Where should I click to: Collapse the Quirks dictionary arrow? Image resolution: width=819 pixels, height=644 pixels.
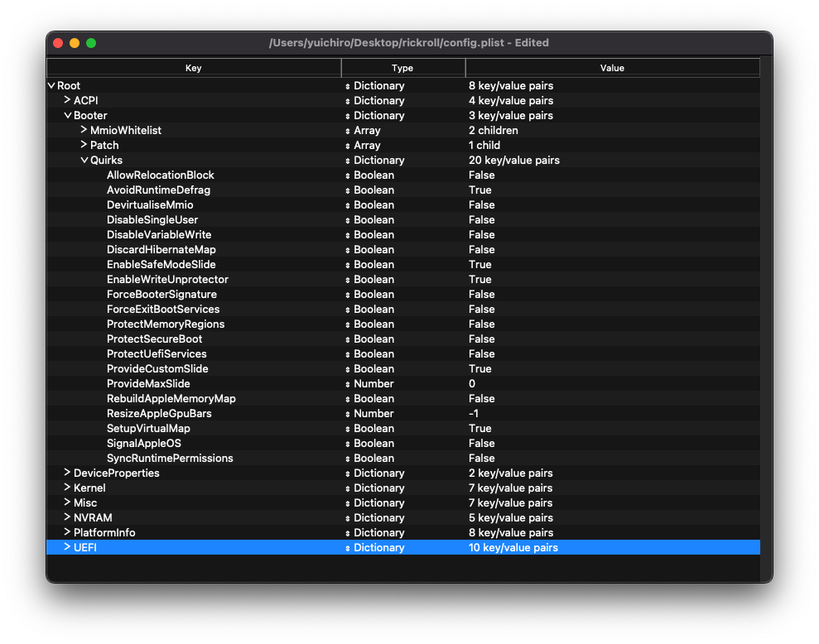[x=84, y=161]
